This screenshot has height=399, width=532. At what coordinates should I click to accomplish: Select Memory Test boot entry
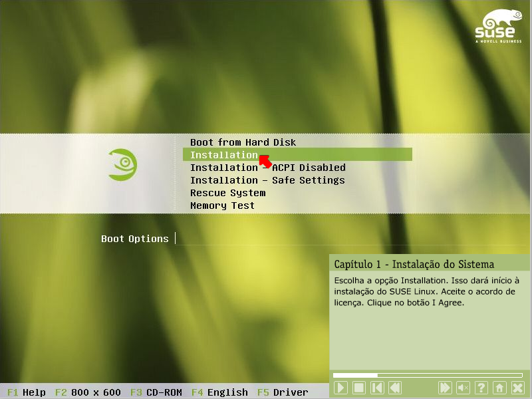click(222, 205)
